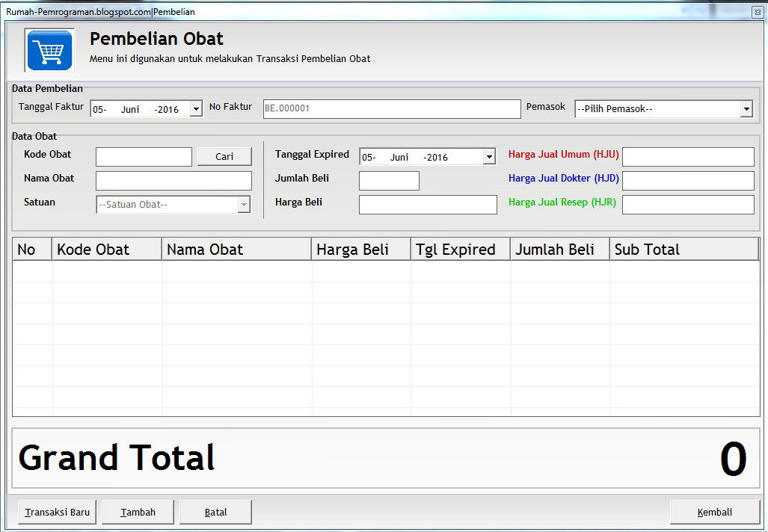Click the Nama Obat column header
The image size is (768, 532).
coord(236,248)
